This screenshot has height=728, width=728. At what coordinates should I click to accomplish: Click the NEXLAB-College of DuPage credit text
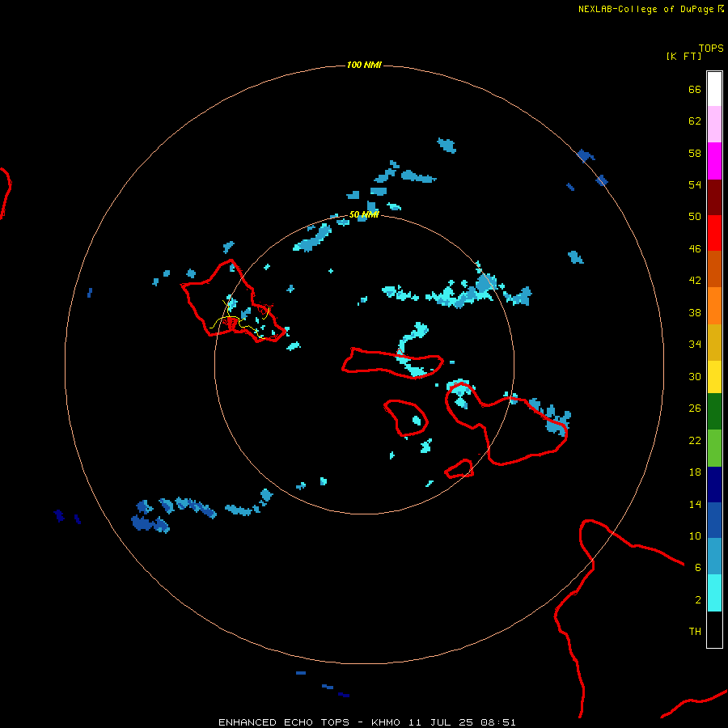(x=645, y=9)
